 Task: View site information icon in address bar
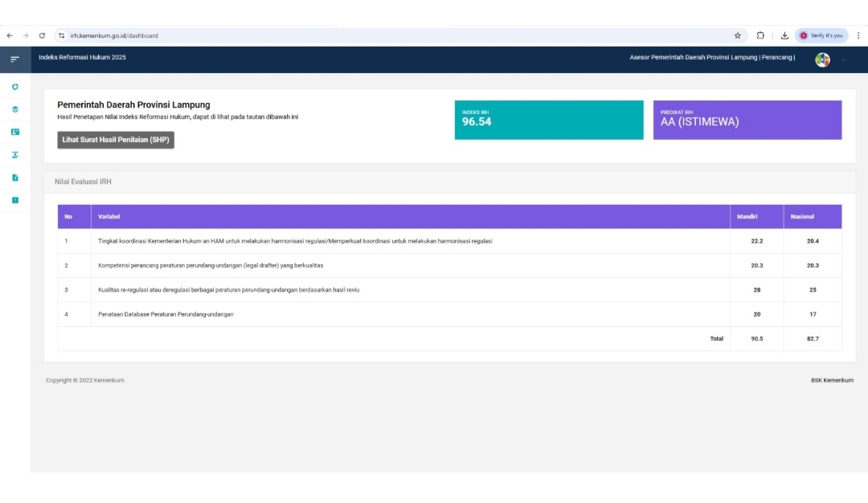point(62,35)
